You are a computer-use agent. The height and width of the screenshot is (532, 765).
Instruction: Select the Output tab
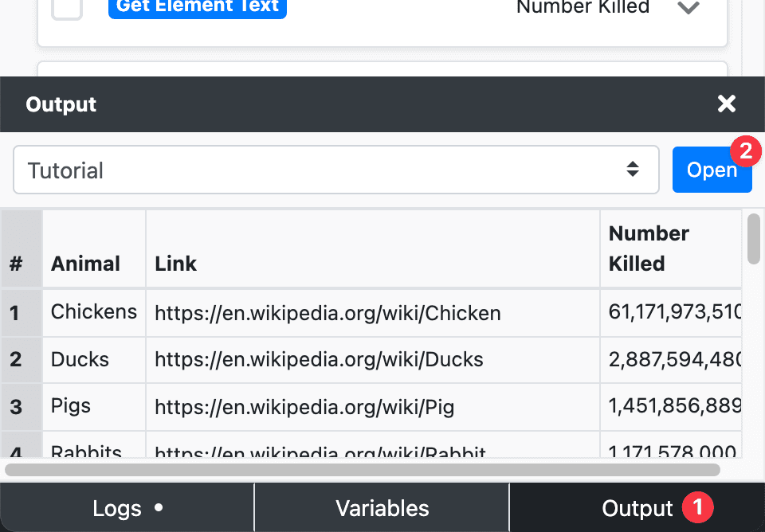637,508
